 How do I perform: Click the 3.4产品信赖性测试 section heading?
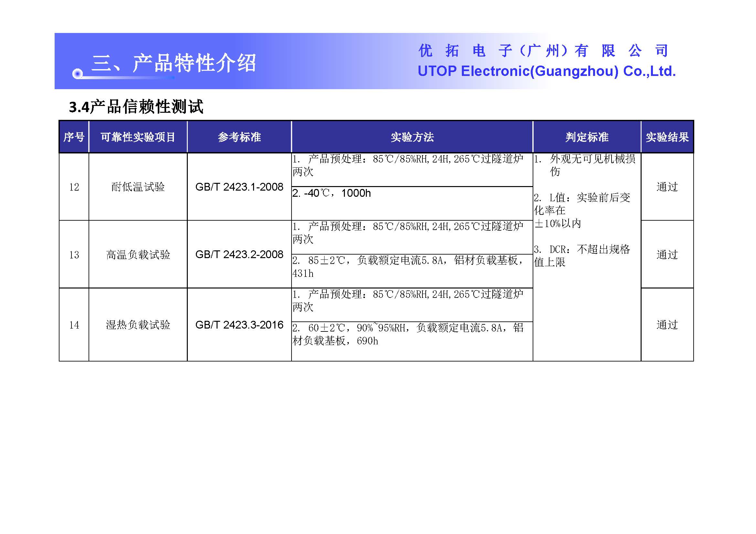136,107
